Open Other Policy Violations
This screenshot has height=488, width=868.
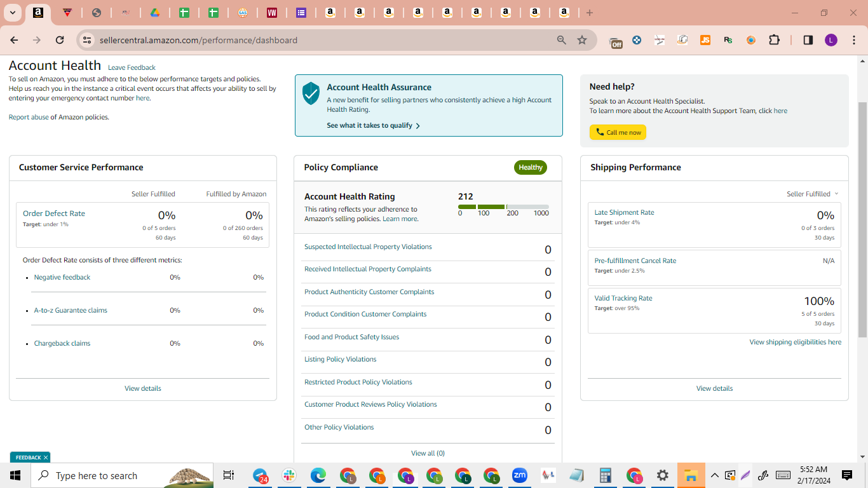339,427
